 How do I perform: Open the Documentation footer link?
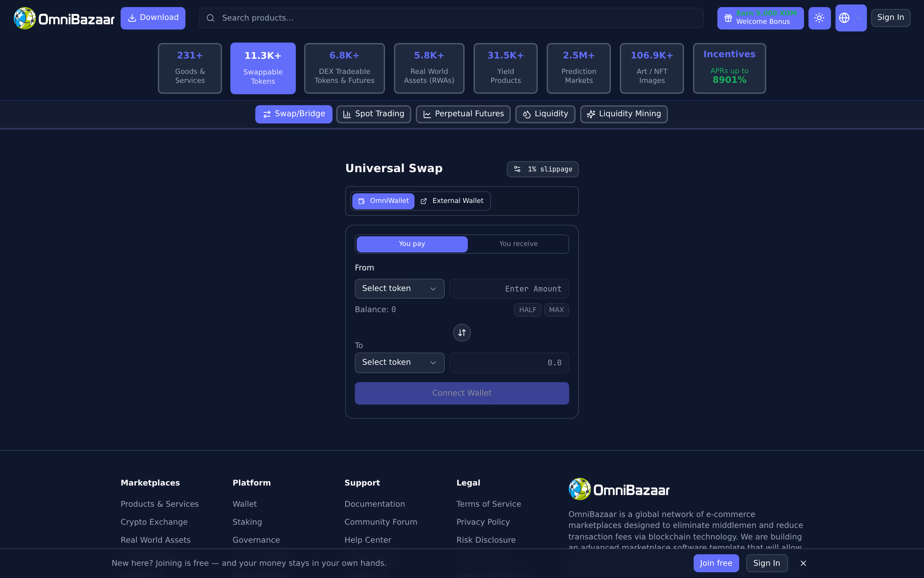tap(374, 504)
